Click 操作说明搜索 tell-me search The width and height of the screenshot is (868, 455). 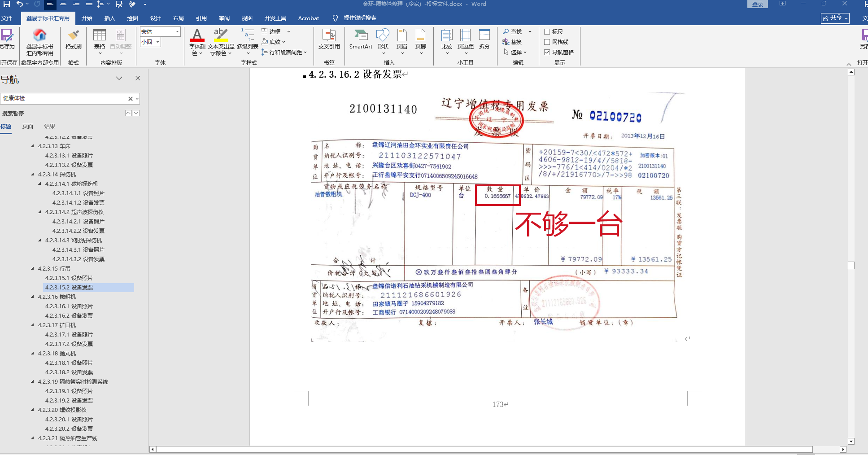(354, 18)
